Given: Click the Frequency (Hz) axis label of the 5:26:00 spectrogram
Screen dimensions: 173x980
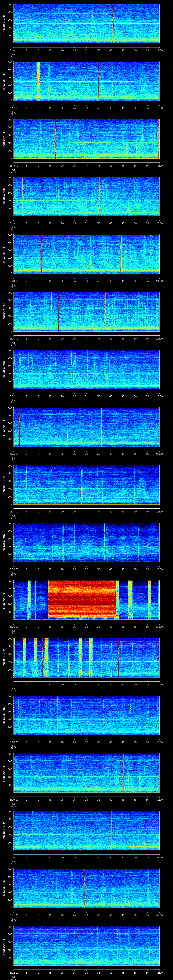Looking at the screenshot, I should point(4,600).
